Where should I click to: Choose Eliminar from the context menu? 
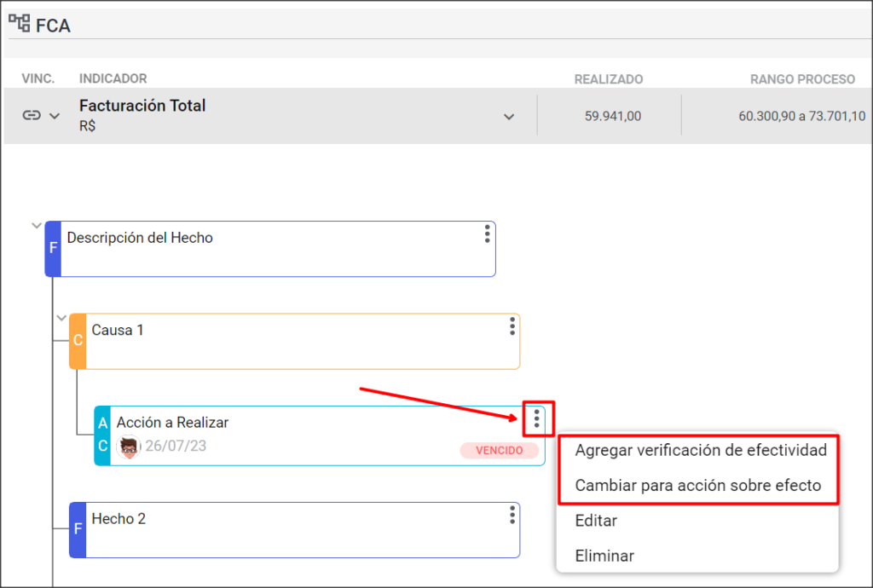[x=604, y=556]
